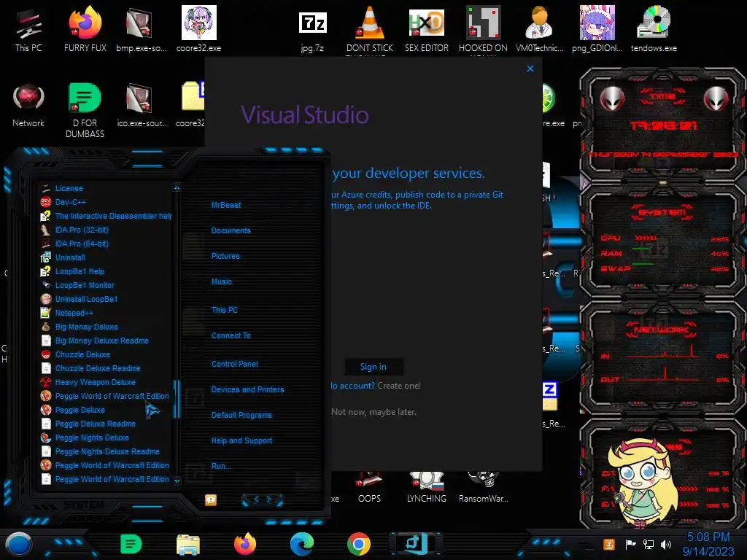Open the This PC desktop icon
747x560 pixels.
click(28, 29)
